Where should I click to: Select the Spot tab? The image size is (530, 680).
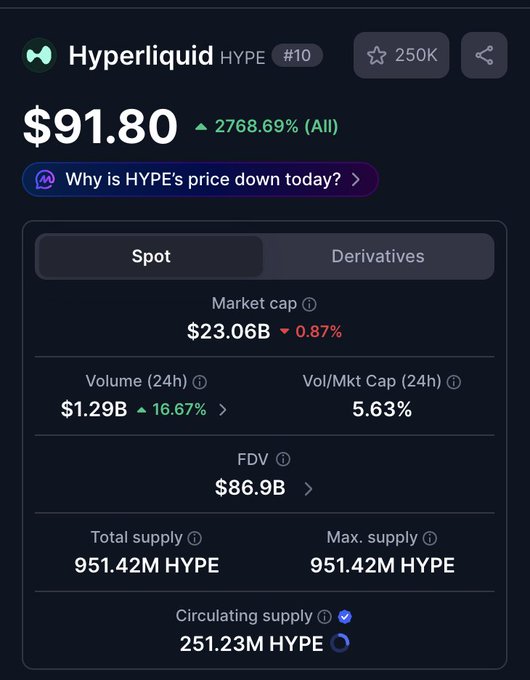click(150, 256)
